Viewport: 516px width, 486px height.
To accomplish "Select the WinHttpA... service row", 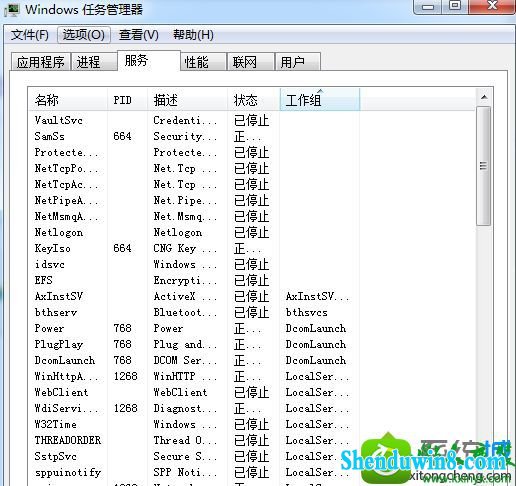I will (x=252, y=376).
